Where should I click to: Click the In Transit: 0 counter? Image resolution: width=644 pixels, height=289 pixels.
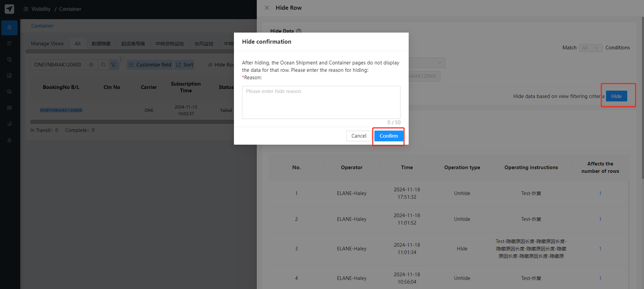coord(44,130)
